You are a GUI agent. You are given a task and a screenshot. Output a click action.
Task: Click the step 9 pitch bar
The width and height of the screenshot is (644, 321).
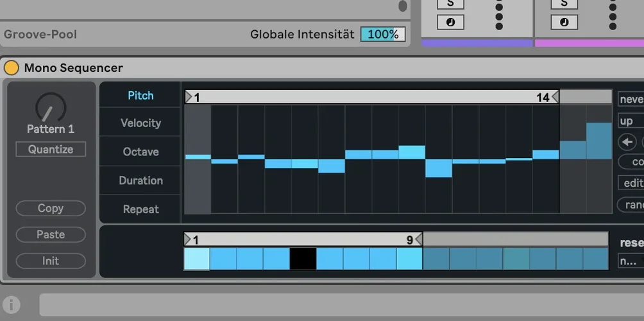coord(412,152)
